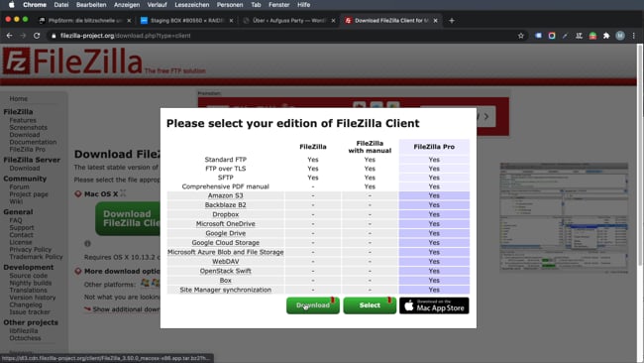Open the Bearbeiten menu

[x=91, y=5]
